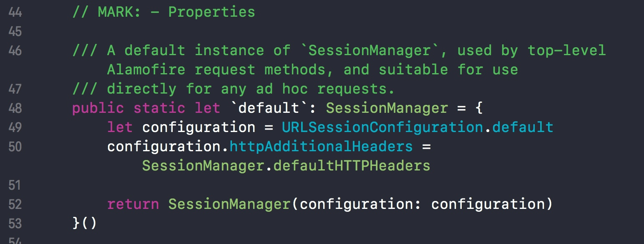Click the '.default' property on line 49
644x244 pixels.
(x=518, y=127)
